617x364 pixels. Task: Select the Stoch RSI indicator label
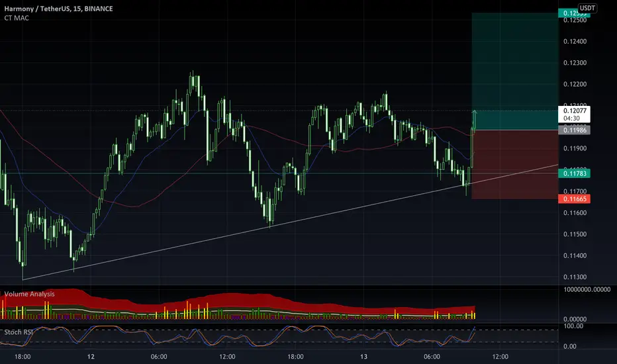[x=19, y=332]
